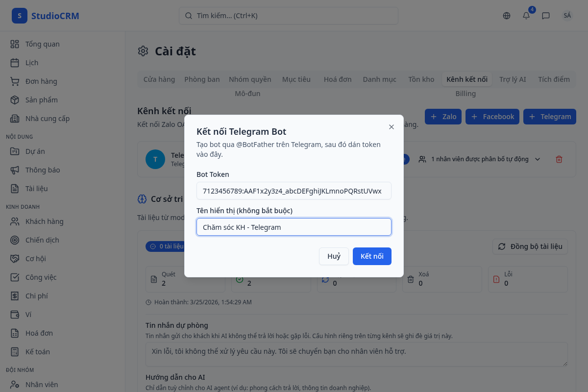Viewport: 588px width, 392px height.
Task: Delete the Telegram channel via the trash icon
Action: pos(559,159)
